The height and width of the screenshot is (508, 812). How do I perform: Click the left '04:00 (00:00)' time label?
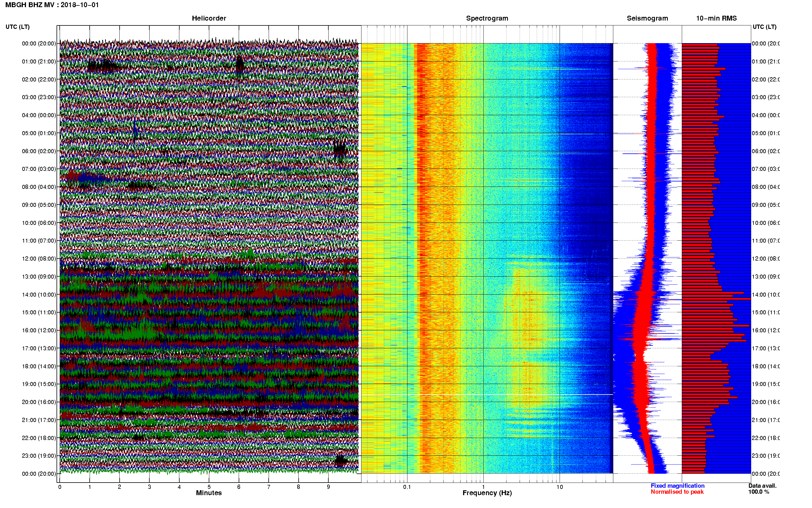(39, 115)
